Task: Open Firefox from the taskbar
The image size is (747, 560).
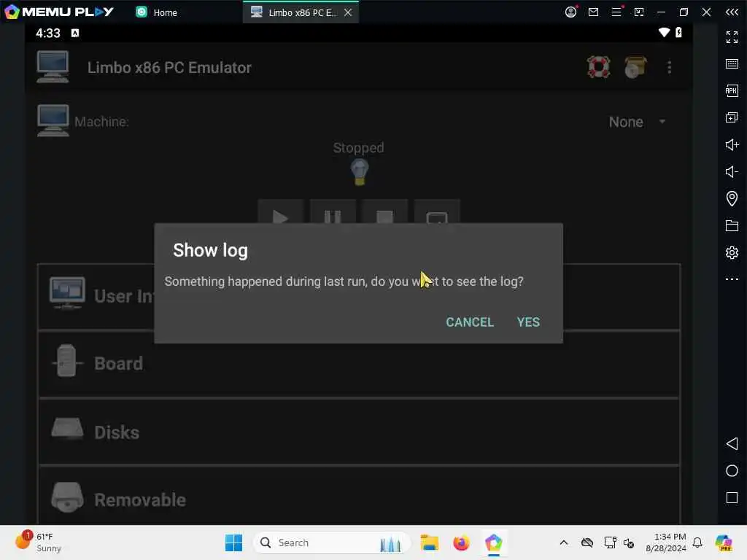Action: (461, 542)
